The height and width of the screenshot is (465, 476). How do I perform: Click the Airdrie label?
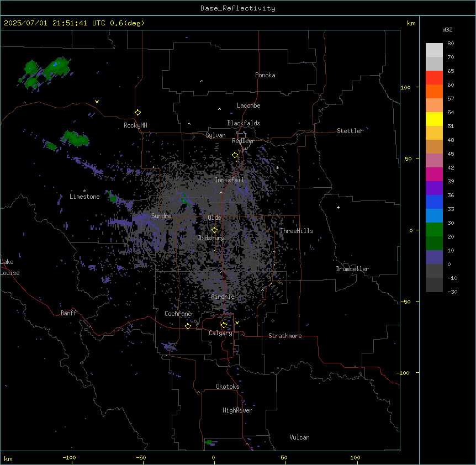[223, 297]
